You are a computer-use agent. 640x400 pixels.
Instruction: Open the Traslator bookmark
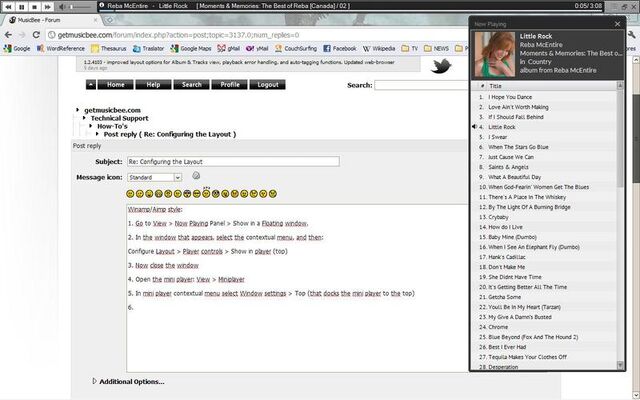pos(149,49)
